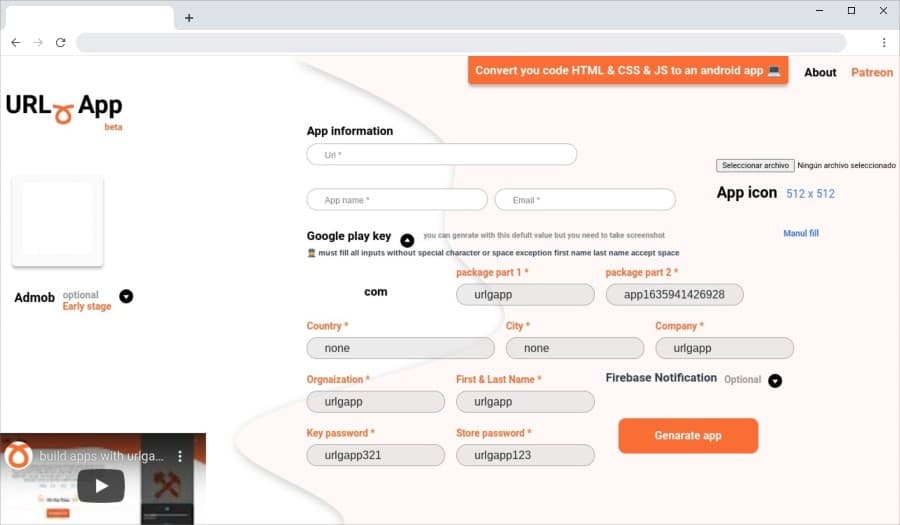900x525 pixels.
Task: Click the City field
Action: coord(575,348)
